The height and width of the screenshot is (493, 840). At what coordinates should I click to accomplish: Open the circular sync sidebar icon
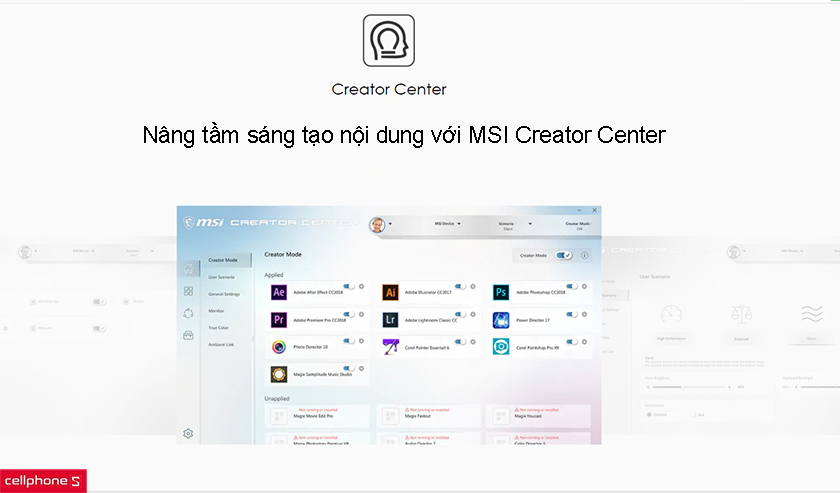click(x=188, y=313)
